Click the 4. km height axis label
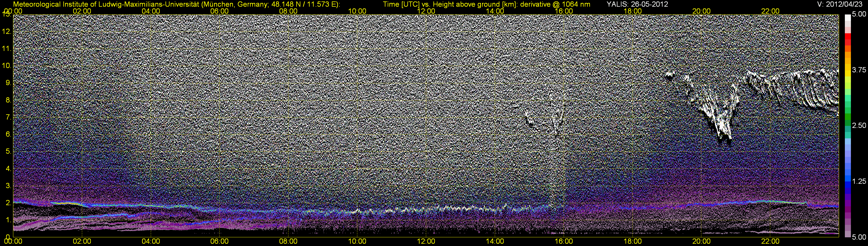The width and height of the screenshot is (868, 246). pyautogui.click(x=8, y=168)
